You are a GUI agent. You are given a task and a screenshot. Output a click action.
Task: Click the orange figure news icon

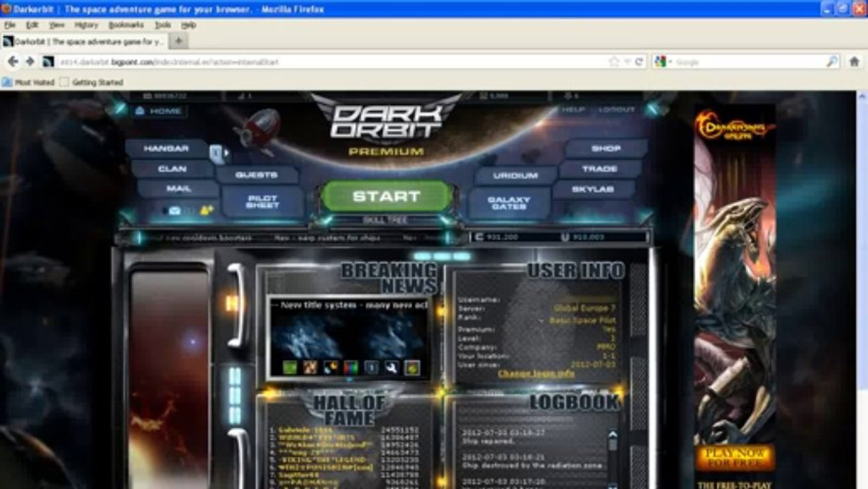pyautogui.click(x=310, y=367)
